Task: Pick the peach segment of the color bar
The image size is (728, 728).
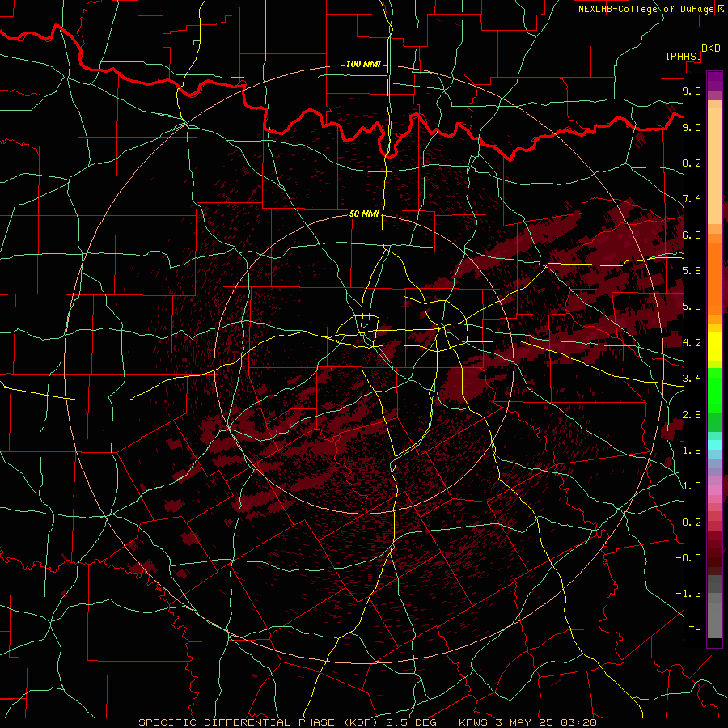Action: point(714,167)
